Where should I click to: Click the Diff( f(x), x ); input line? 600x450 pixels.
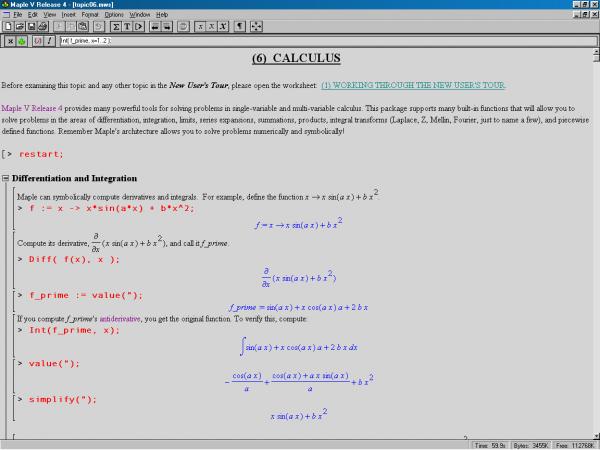[x=74, y=259]
